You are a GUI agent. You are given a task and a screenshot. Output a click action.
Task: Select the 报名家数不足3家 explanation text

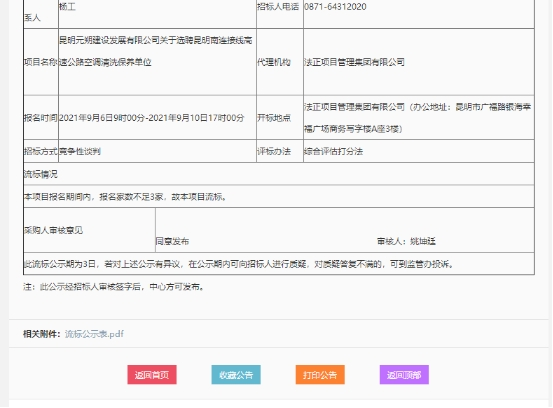coord(131,197)
